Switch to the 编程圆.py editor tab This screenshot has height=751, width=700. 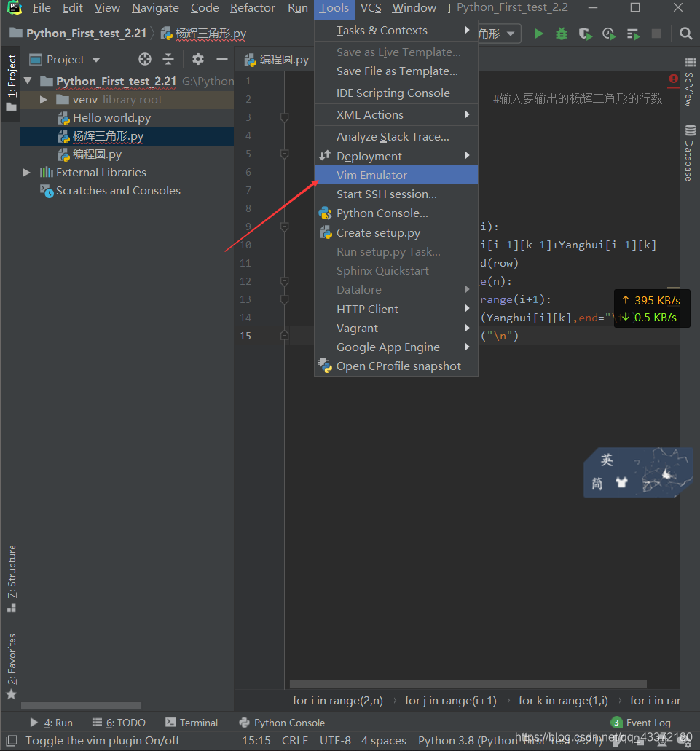pyautogui.click(x=277, y=60)
